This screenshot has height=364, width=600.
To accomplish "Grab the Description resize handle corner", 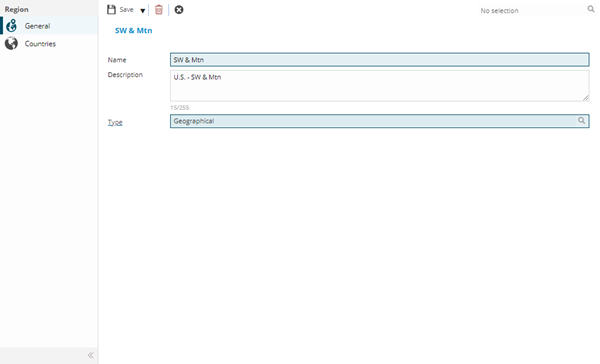I will click(x=585, y=98).
